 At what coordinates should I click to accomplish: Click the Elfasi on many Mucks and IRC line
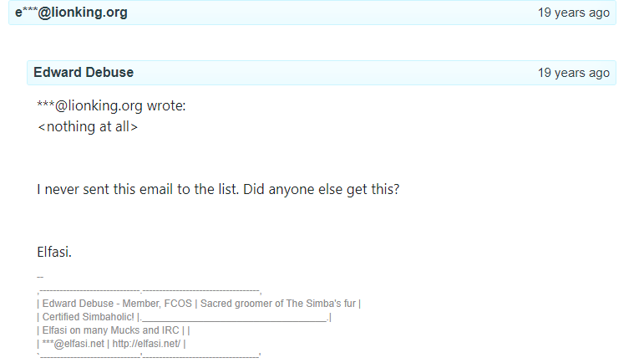click(x=110, y=330)
